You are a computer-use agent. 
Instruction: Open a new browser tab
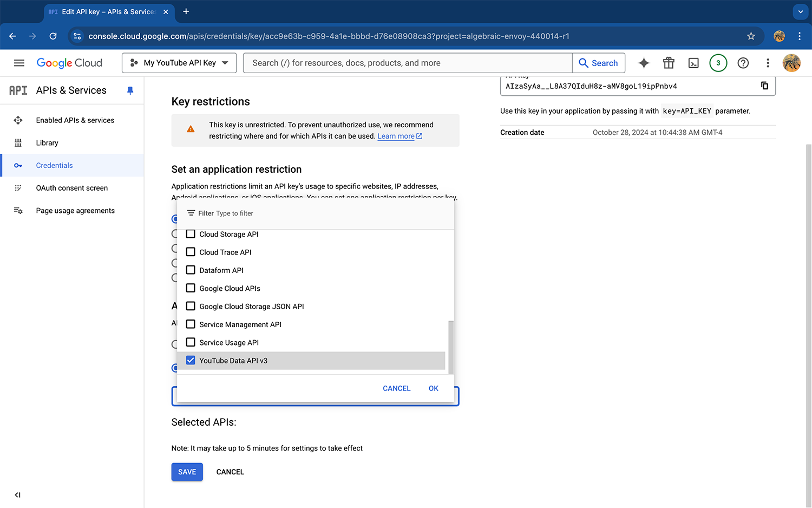(186, 11)
